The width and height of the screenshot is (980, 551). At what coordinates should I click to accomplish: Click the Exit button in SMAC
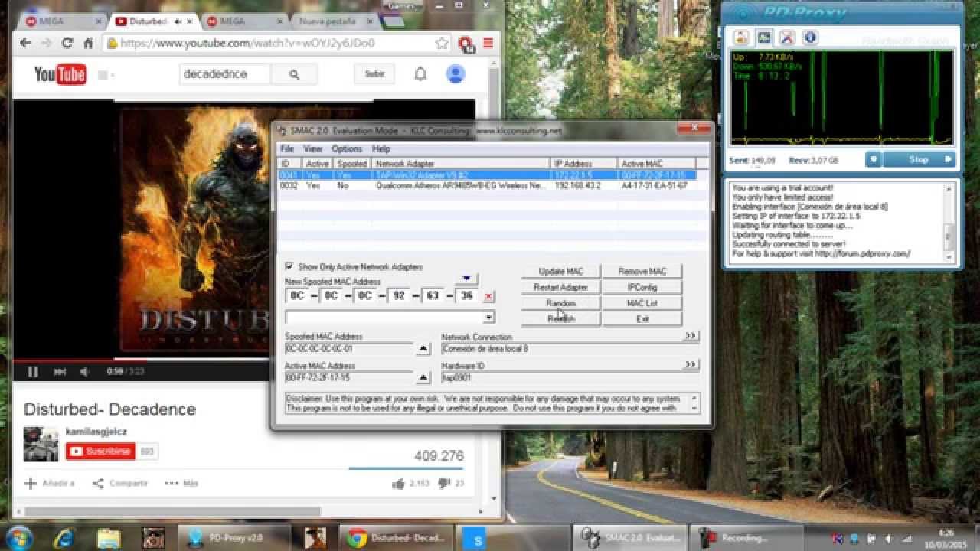click(x=642, y=319)
